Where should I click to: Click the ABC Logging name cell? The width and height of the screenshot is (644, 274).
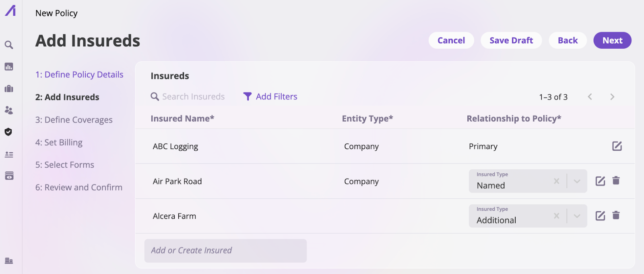click(175, 146)
